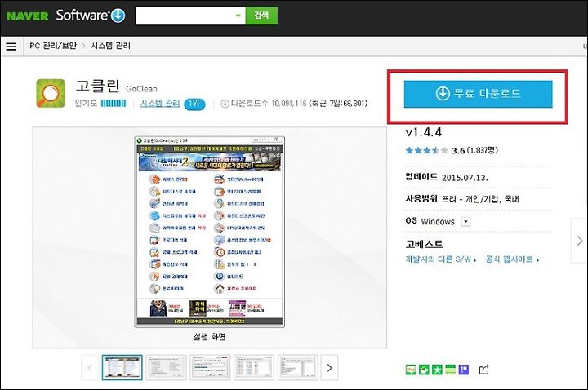Open the hamburger menu icon
Screen dimensions: 588x390
11,47
